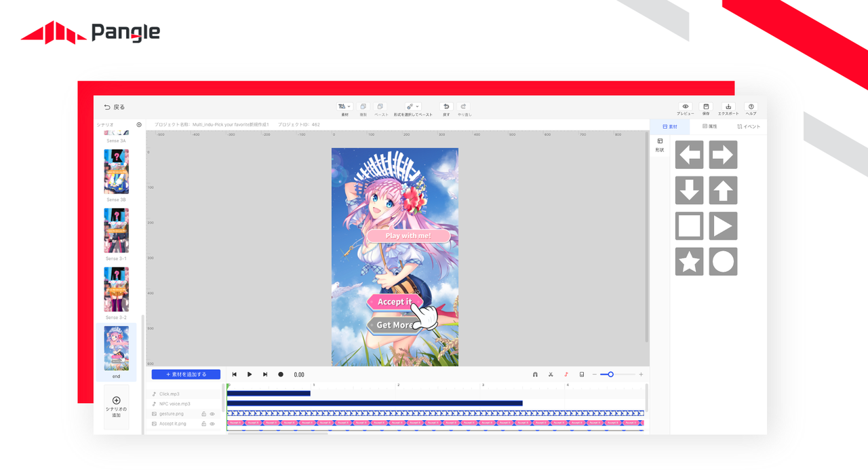This screenshot has width=868, height=473.
Task: Insert the right arrow shape
Action: click(723, 155)
